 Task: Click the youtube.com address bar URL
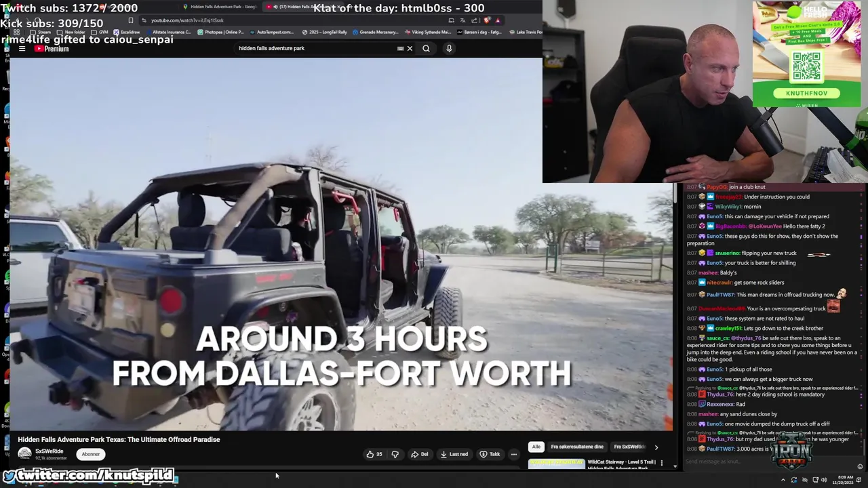coord(187,20)
